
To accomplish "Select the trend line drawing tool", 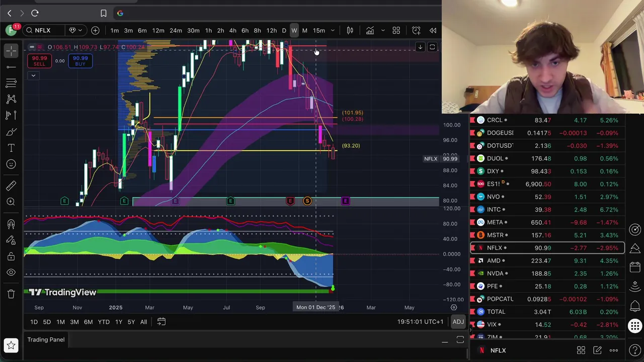I will [x=11, y=67].
